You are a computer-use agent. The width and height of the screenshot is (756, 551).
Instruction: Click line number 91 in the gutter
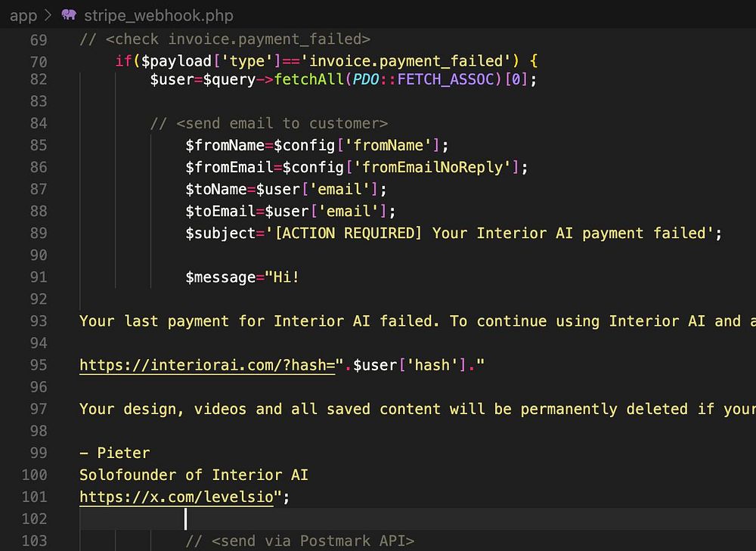tap(39, 277)
